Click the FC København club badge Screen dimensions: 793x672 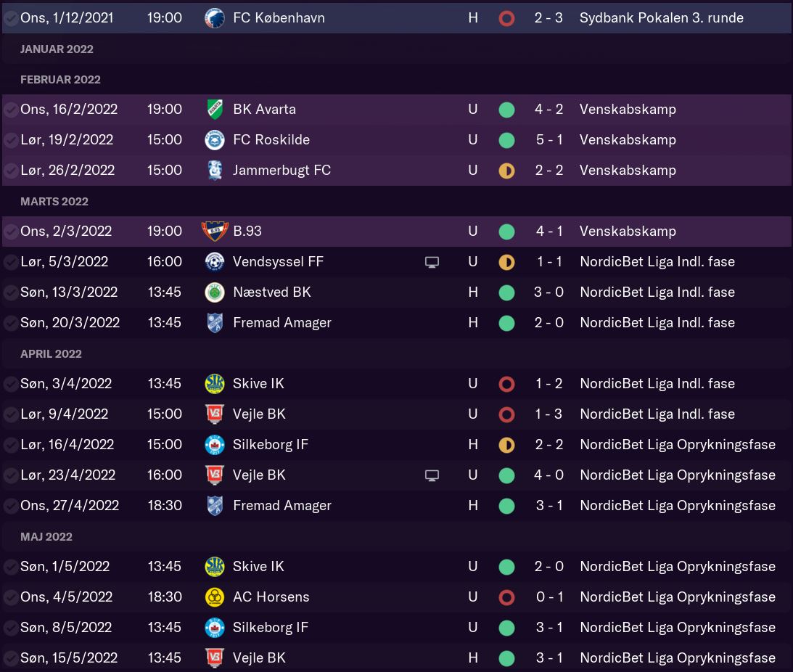point(215,17)
